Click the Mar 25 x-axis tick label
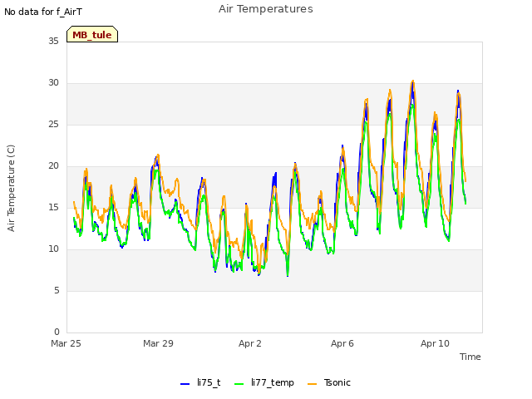The width and height of the screenshot is (532, 399). [x=66, y=343]
